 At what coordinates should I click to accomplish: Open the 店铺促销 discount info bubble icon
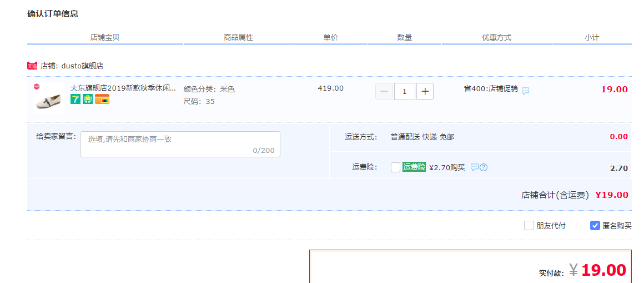pos(525,91)
